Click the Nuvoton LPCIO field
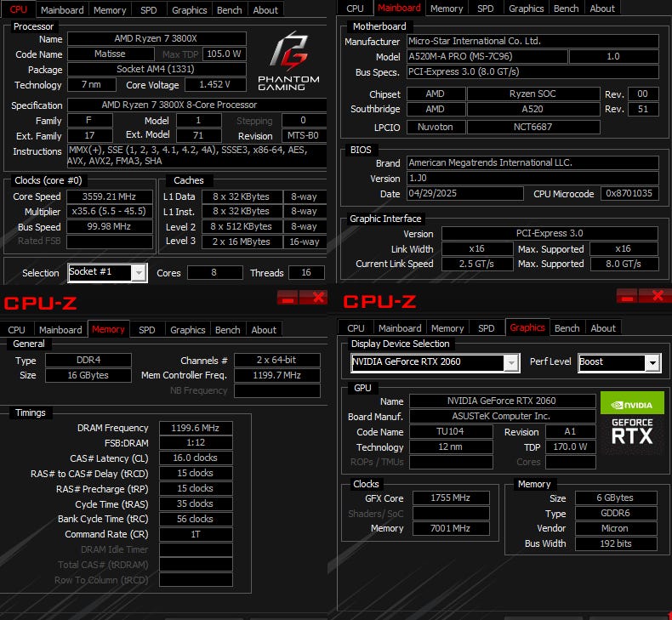This screenshot has height=620, width=672. [x=436, y=127]
